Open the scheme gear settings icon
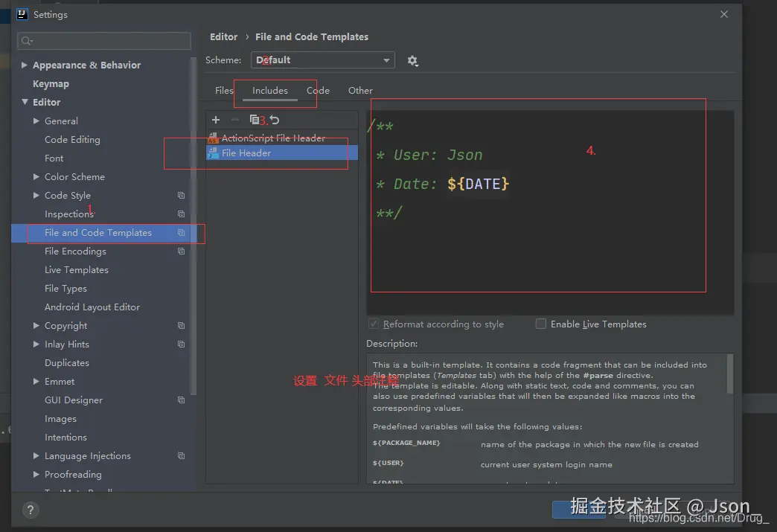 click(412, 60)
